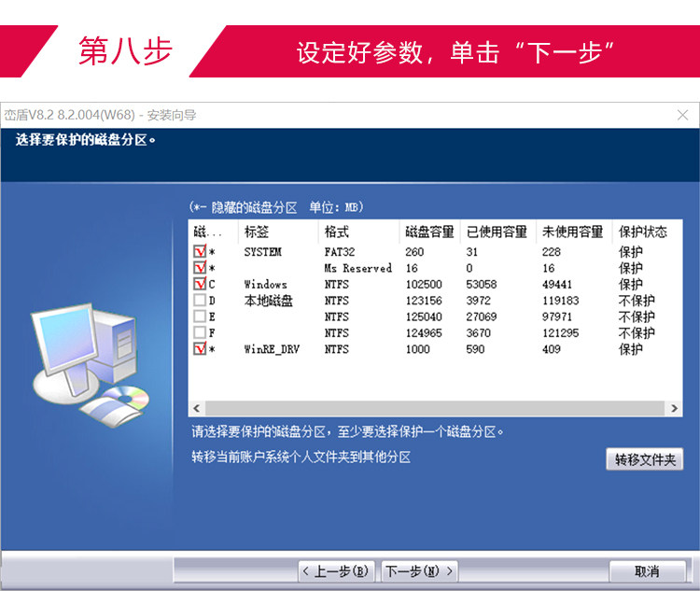Close the installer wizard window
This screenshot has height=591, width=700.
click(x=682, y=115)
